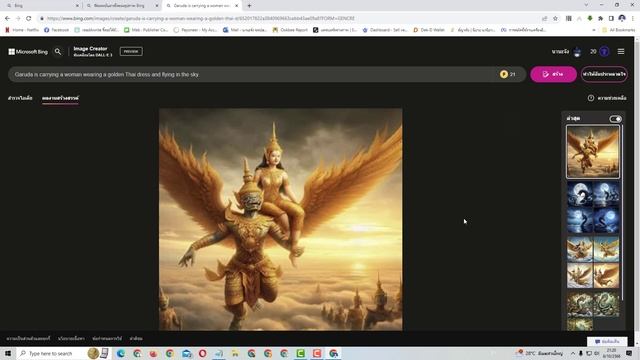Open the Web - Publisher bookmark
Image resolution: width=640 pixels, height=360 pixels.
click(x=146, y=30)
